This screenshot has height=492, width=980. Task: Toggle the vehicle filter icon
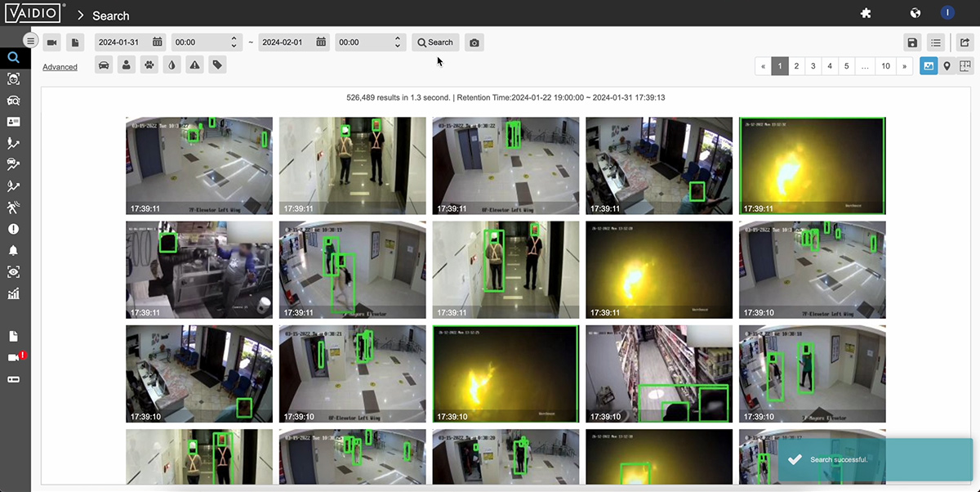[x=104, y=65]
